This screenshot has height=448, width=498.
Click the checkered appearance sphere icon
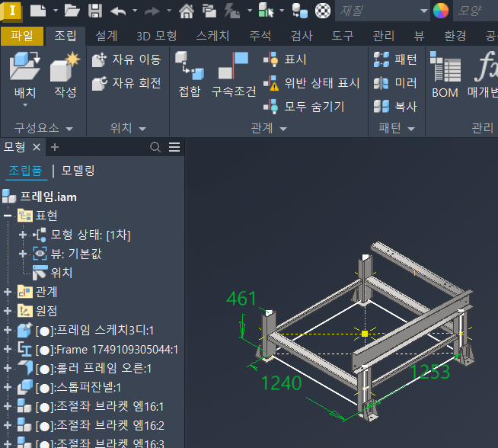[323, 11]
